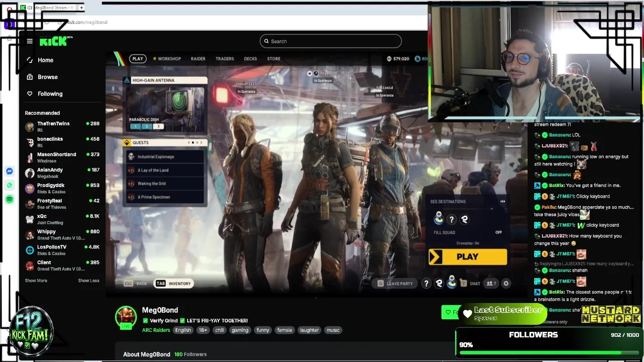Screen dimensions: 644x362
Task: Select the Meg0Bond Stream browser tab
Action: tap(49, 8)
